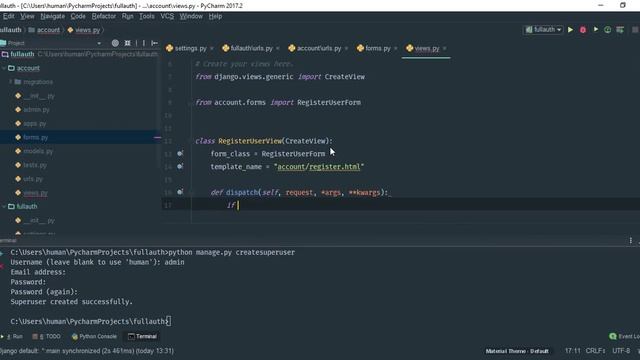Expand the migrations folder in project tree
Image resolution: width=640 pixels, height=360 pixels.
tap(11, 82)
